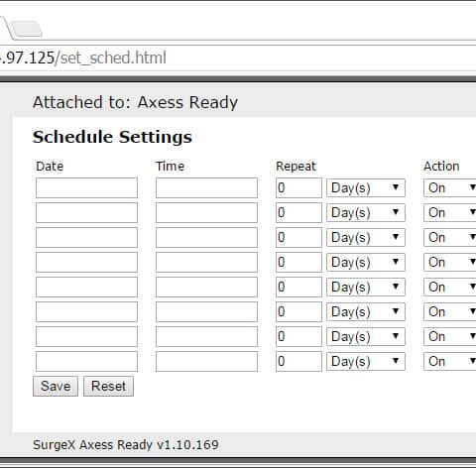Click the Repeat count box in row one
Screen dimensions: 476x468
tap(298, 187)
